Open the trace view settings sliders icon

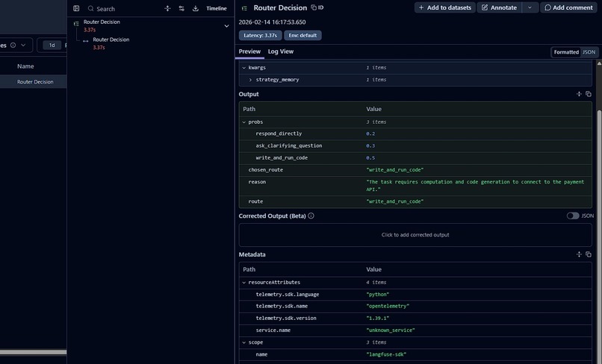[181, 8]
